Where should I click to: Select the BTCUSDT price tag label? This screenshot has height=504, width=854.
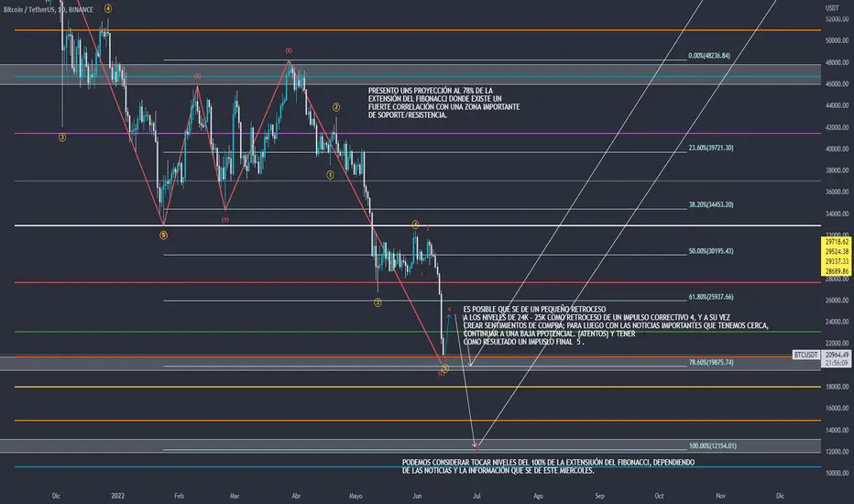(806, 355)
